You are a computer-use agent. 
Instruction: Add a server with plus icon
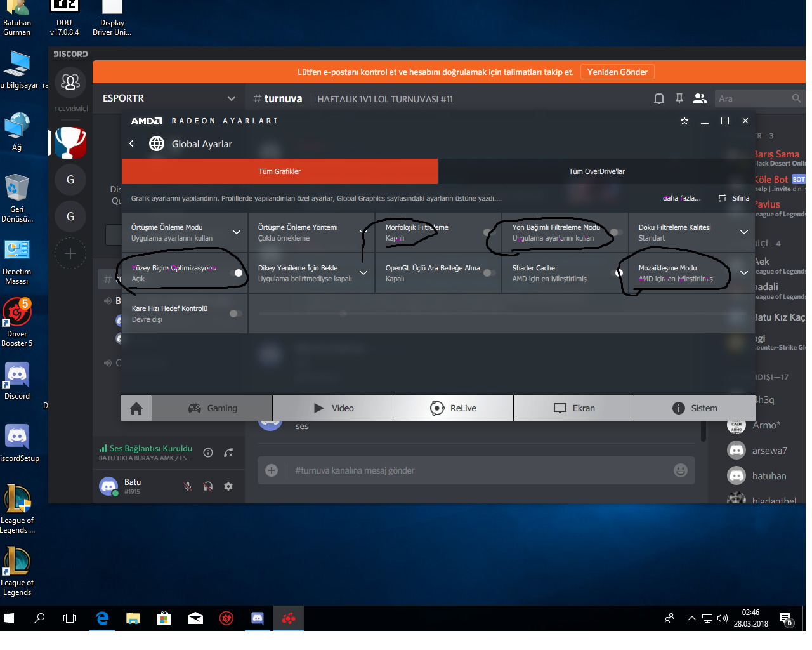[x=70, y=254]
